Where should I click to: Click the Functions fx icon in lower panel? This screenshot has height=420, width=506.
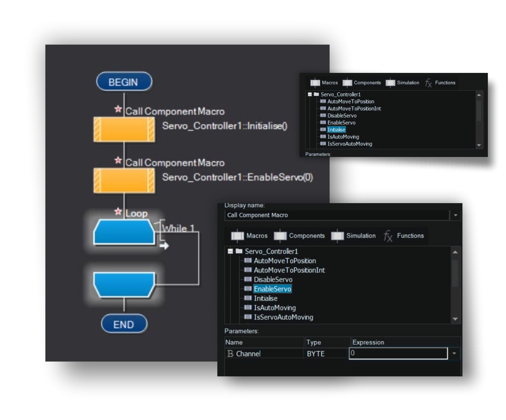tap(388, 236)
